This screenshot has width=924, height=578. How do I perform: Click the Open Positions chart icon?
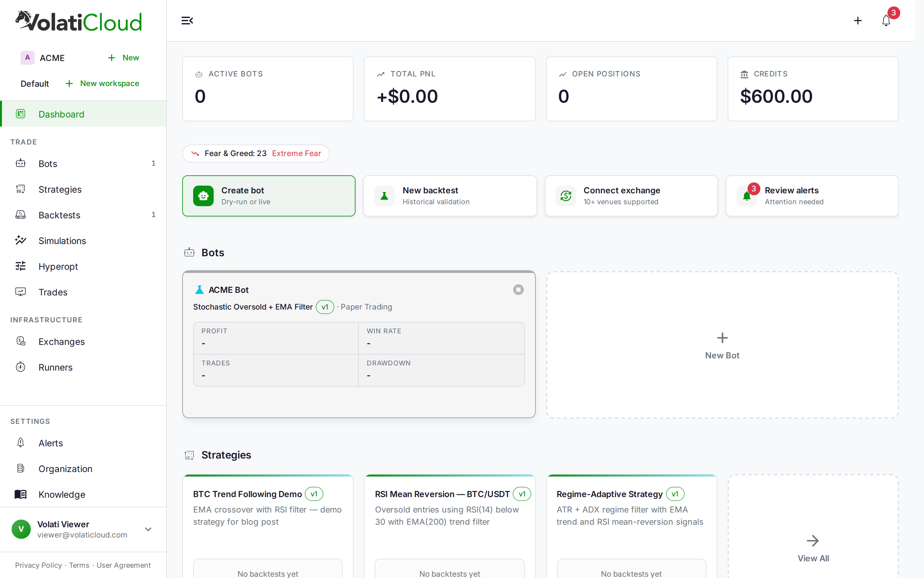[562, 74]
